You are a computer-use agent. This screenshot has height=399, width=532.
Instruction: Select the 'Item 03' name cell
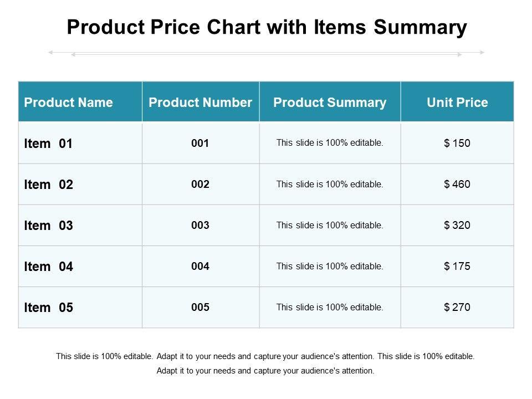click(49, 226)
